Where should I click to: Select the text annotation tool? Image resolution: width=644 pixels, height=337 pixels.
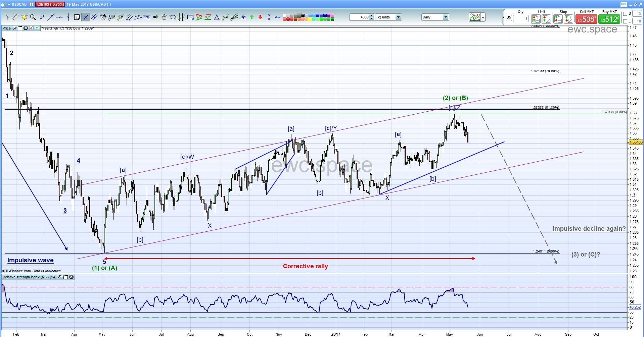(77, 17)
